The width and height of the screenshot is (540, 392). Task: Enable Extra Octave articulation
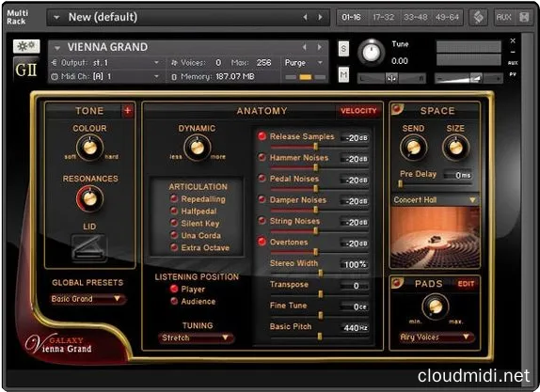click(174, 247)
